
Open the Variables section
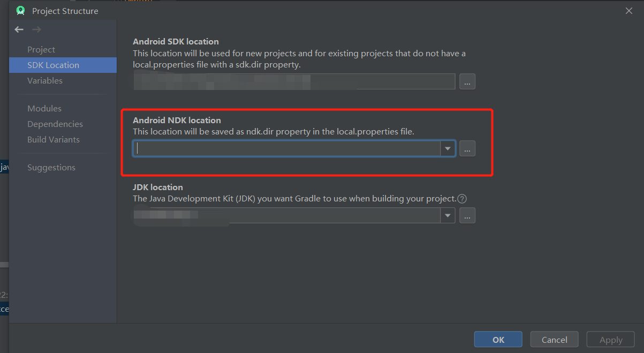[45, 80]
